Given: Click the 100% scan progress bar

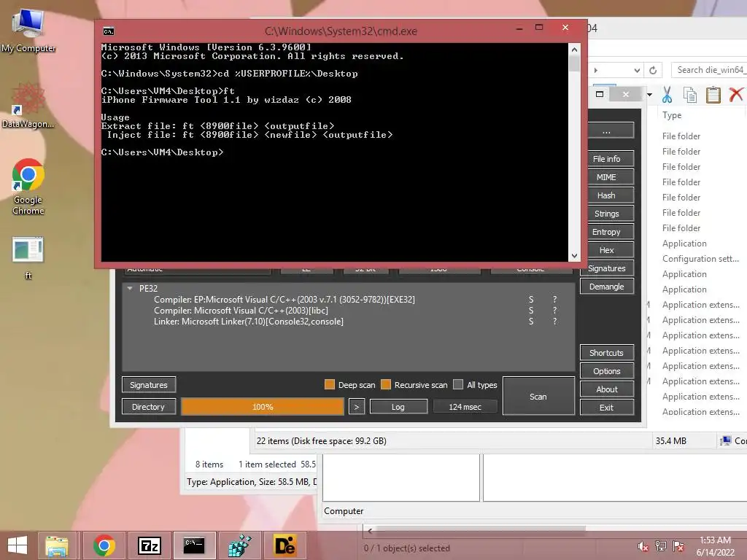Looking at the screenshot, I should pyautogui.click(x=263, y=407).
